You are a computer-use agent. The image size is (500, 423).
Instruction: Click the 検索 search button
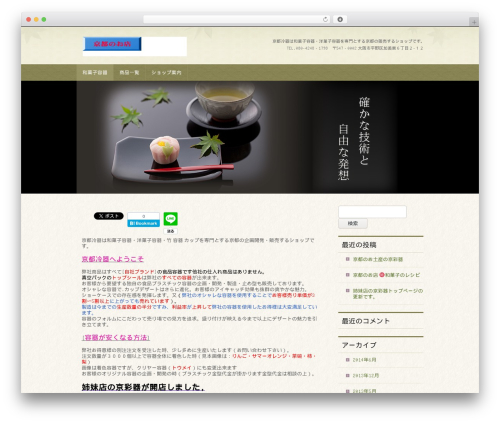(353, 223)
